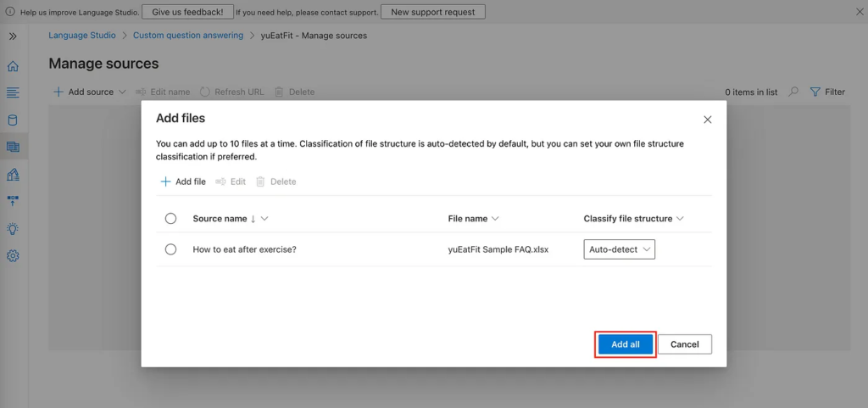
Task: Click the Home icon in left sidebar
Action: pyautogui.click(x=13, y=66)
